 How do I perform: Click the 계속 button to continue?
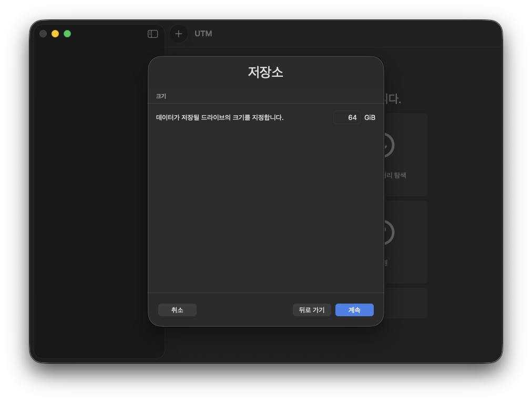pos(354,310)
